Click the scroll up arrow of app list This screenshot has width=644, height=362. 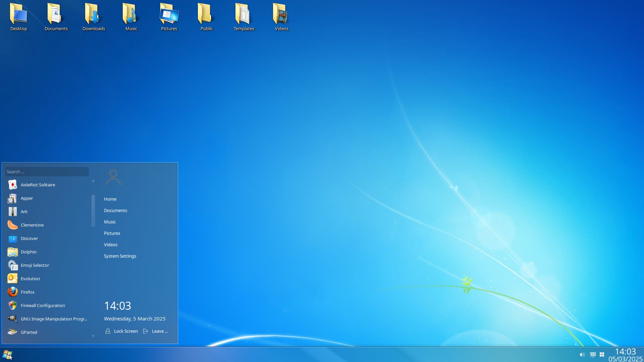[x=93, y=181]
